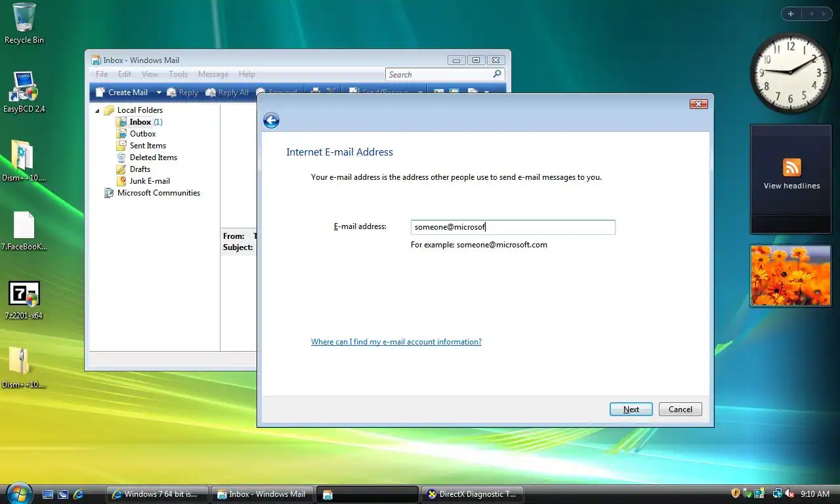Click the Cancel button in the wizard
The image size is (840, 504).
click(x=681, y=409)
